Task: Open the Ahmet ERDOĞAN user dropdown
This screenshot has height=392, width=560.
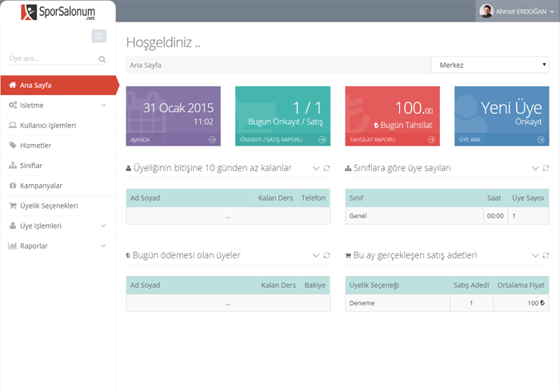Action: pos(518,11)
